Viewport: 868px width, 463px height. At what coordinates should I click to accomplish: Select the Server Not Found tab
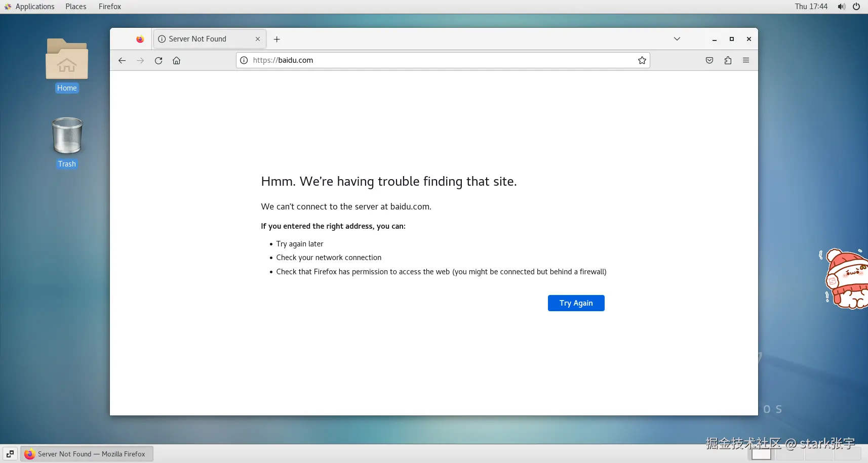click(210, 39)
